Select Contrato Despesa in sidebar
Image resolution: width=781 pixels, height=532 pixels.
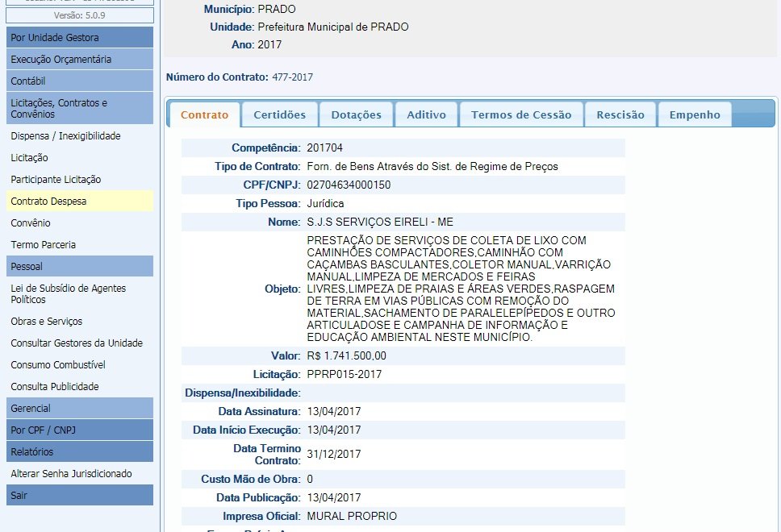pos(48,201)
